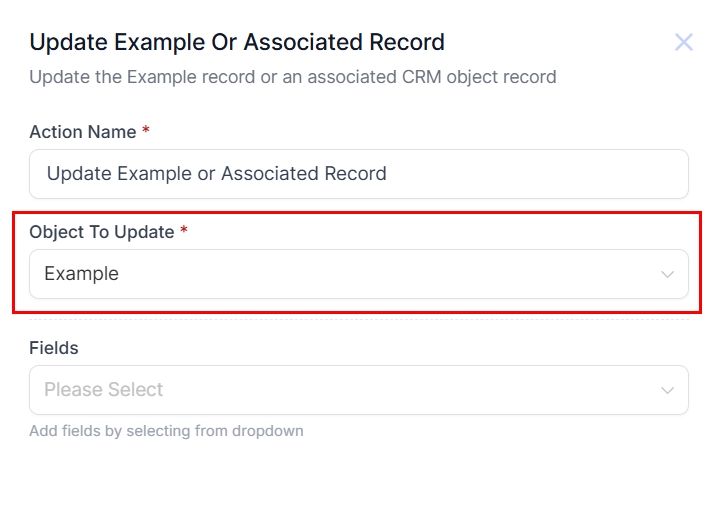Screen dimensions: 719x514
Task: Click the Action Name label
Action: 82,132
